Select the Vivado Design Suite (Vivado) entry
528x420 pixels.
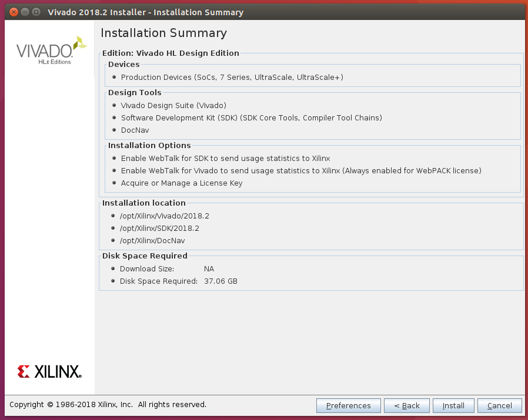(173, 106)
